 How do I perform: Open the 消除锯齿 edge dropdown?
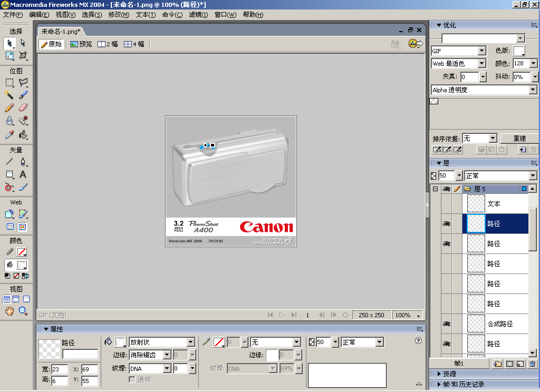pos(167,355)
